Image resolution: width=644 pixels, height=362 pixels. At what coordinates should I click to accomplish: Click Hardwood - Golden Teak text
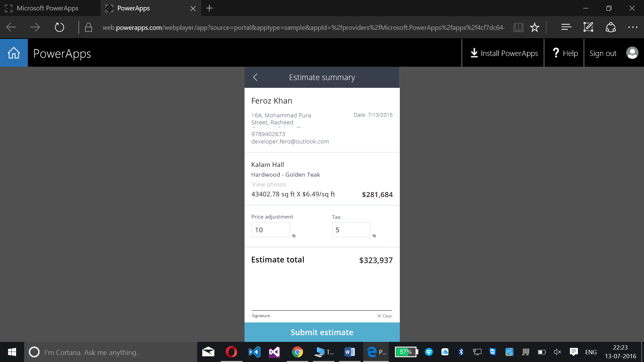point(286,175)
